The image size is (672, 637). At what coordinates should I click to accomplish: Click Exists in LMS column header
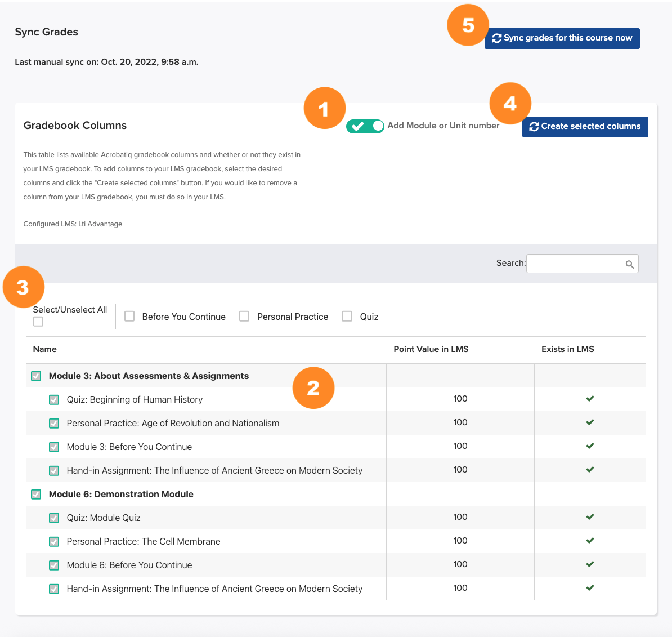(x=567, y=349)
